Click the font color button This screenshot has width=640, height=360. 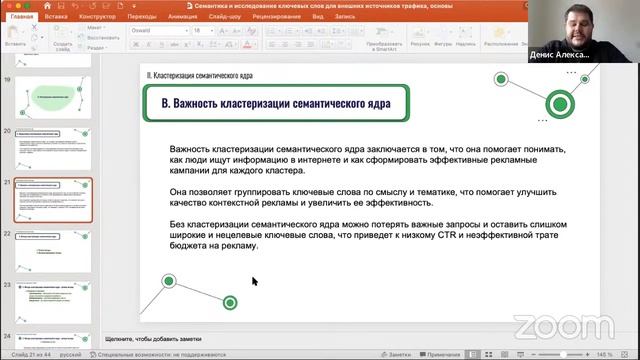(247, 44)
